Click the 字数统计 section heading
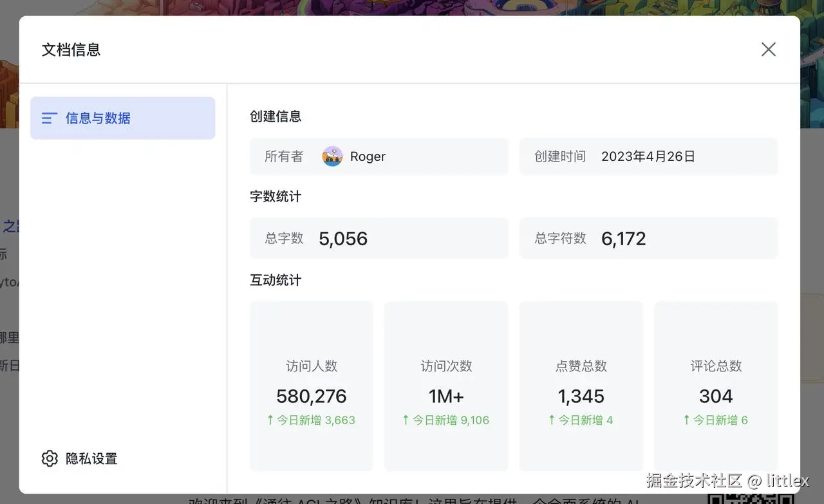This screenshot has height=504, width=824. pos(276,196)
